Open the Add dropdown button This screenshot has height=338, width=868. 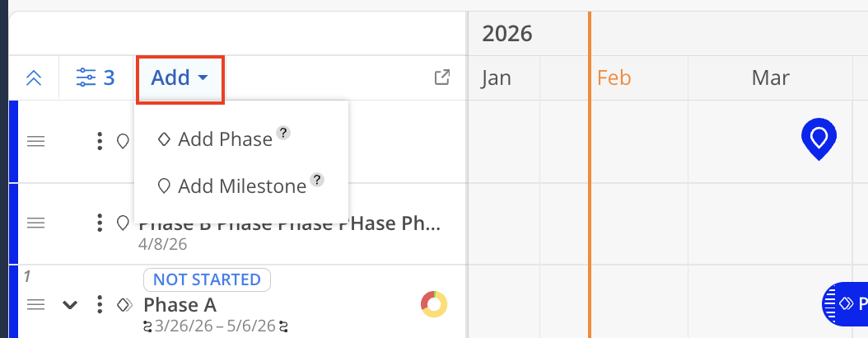[180, 78]
